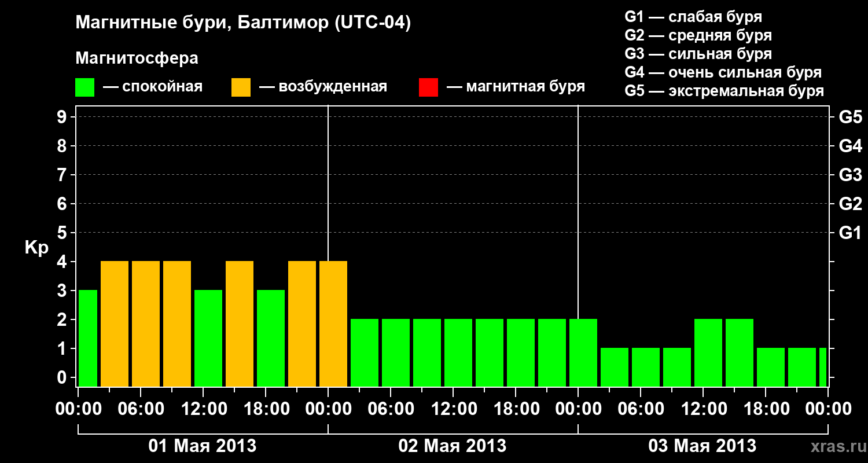Viewport: 868px width, 463px height.
Task: Click the '12:00' time label under 01 Мая
Action: 203,409
